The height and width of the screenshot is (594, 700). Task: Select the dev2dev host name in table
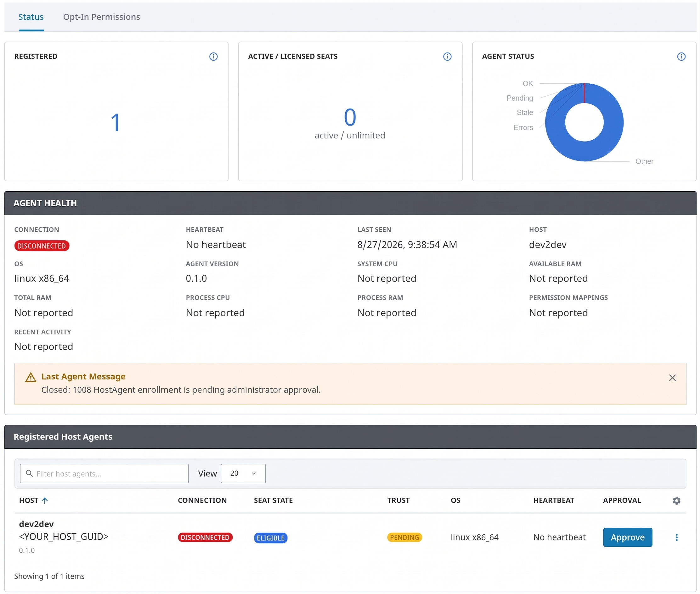point(37,524)
